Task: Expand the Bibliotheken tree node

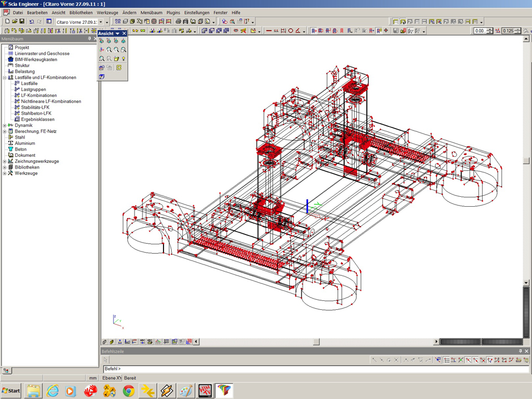Action: point(4,167)
